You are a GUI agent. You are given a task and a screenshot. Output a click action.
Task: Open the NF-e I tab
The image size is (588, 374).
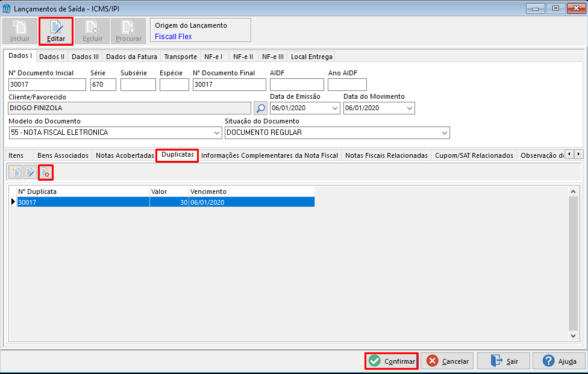click(x=213, y=57)
